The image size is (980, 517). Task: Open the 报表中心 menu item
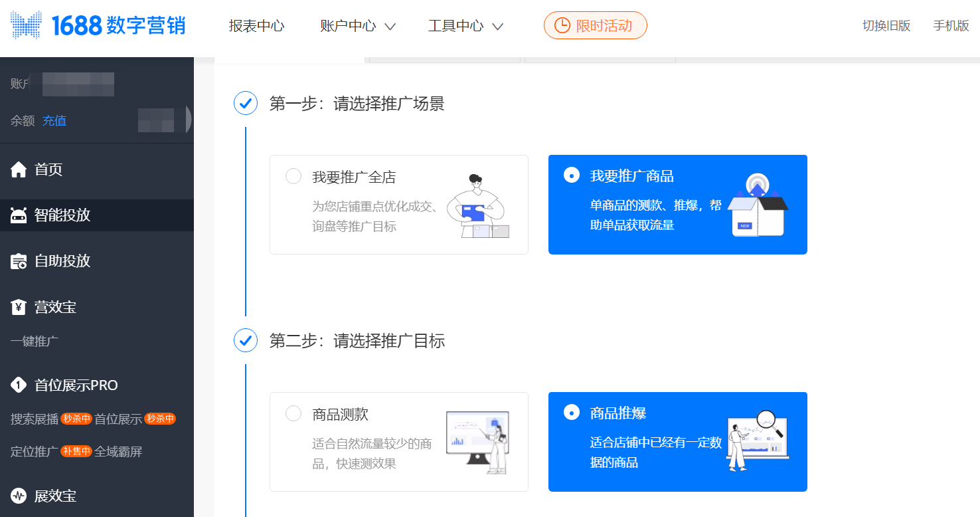point(256,26)
